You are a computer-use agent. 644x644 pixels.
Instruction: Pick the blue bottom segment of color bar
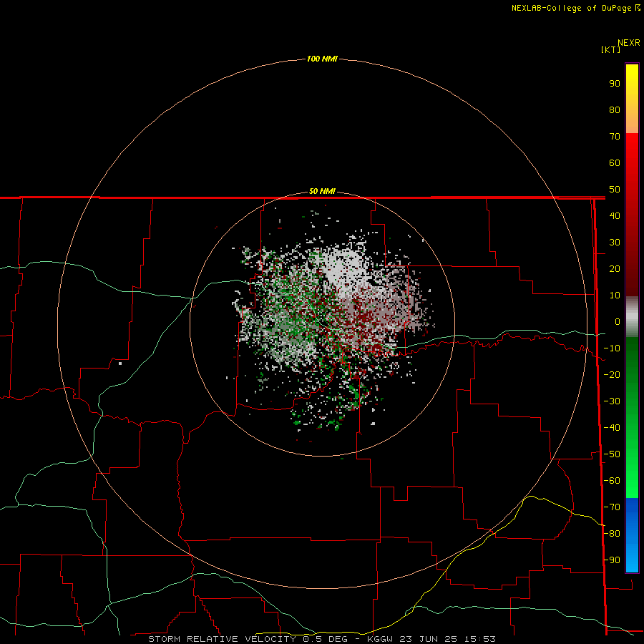click(632, 535)
